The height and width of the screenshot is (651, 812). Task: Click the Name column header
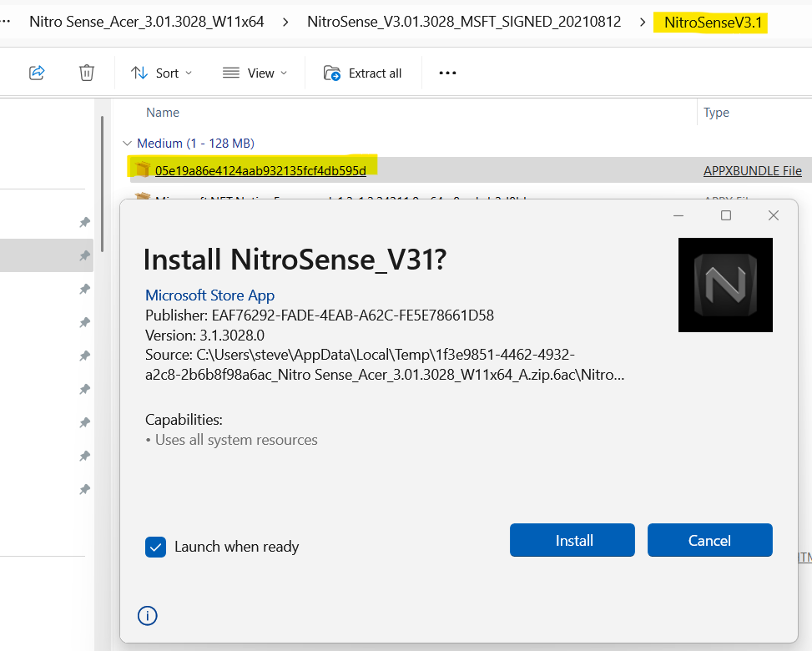tap(163, 113)
